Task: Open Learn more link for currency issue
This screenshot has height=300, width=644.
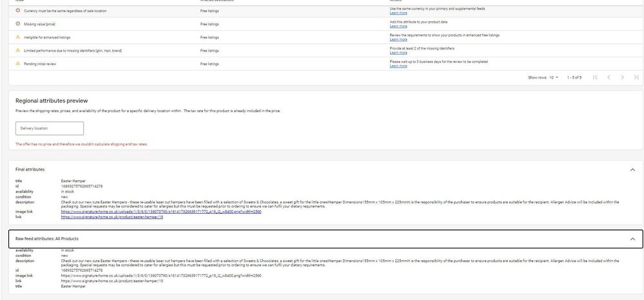Action: click(x=398, y=13)
